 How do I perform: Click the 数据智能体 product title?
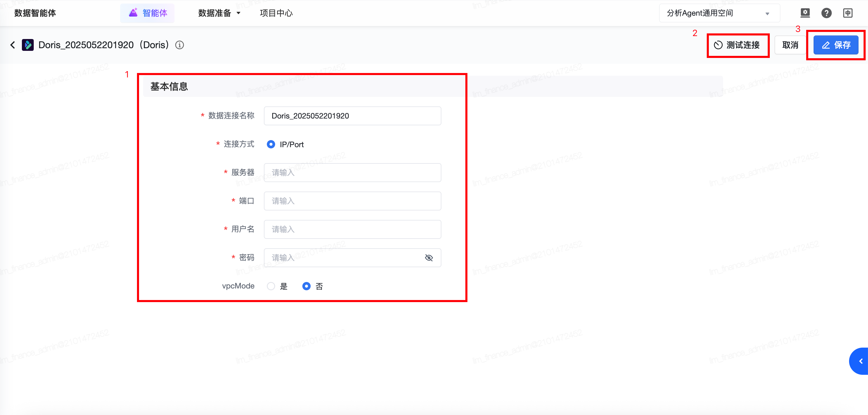(35, 13)
